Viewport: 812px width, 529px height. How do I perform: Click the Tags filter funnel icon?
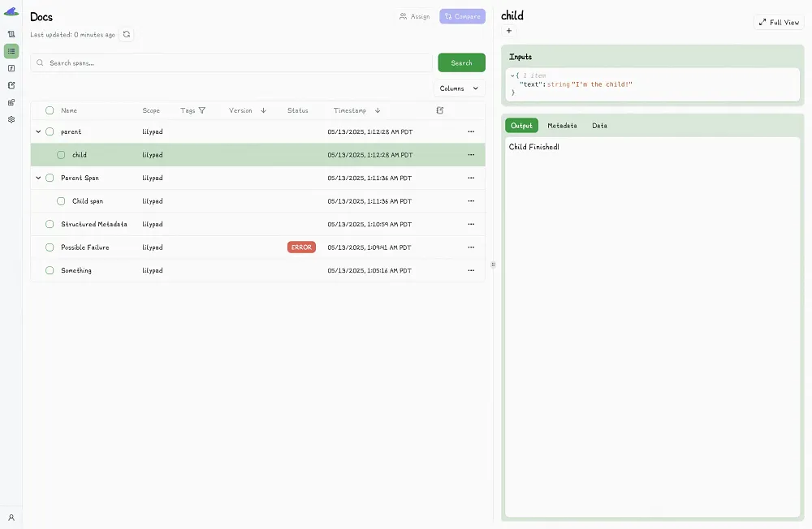(202, 110)
